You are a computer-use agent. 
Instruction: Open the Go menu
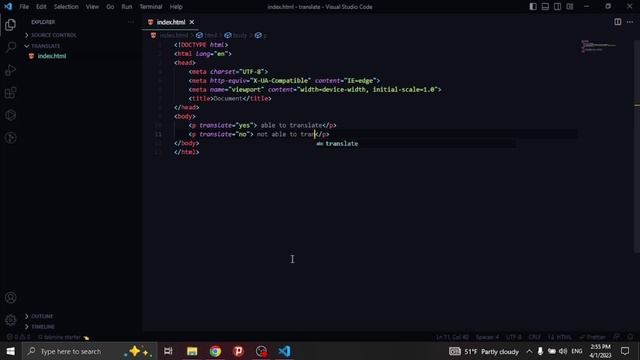point(110,7)
